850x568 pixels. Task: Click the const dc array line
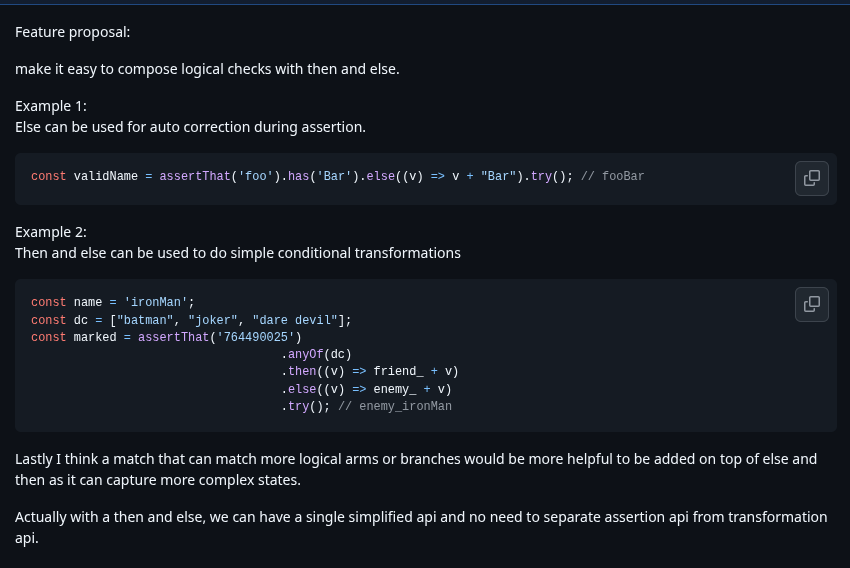click(x=191, y=320)
